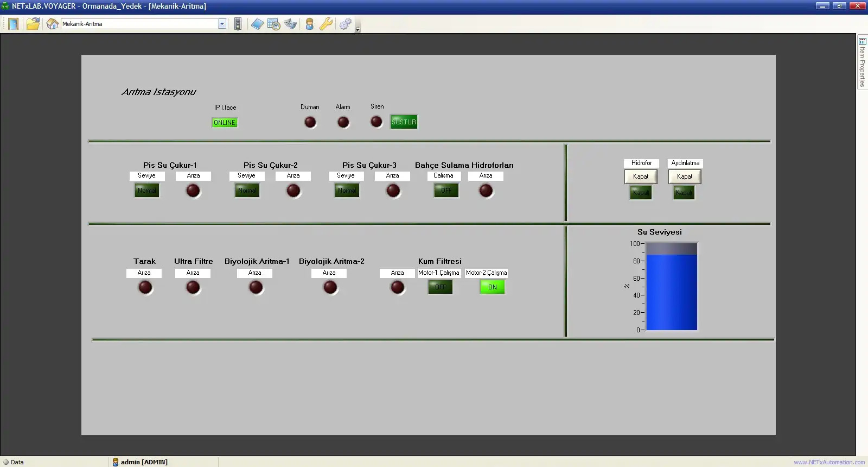Open workspace with the folder icon
The width and height of the screenshot is (868, 467).
(33, 24)
